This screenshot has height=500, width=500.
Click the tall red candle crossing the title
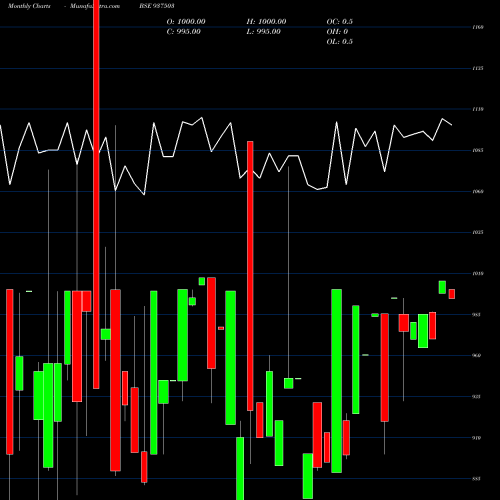click(96, 194)
